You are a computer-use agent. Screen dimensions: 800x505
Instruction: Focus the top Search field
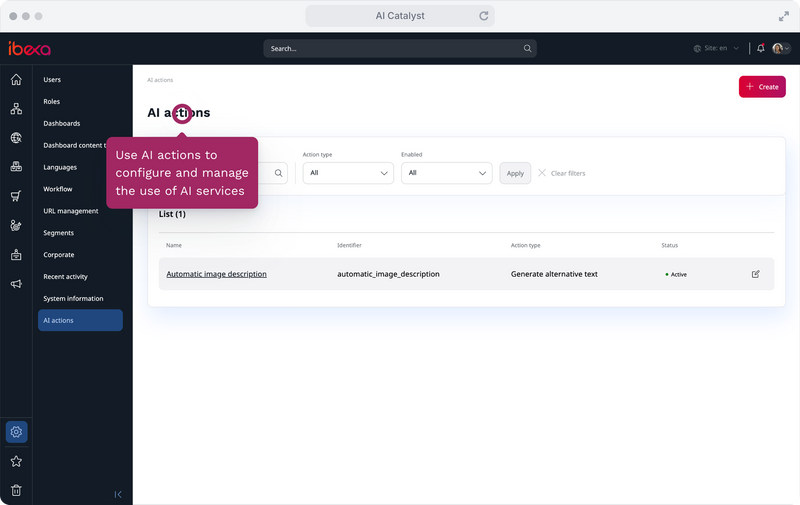point(400,48)
